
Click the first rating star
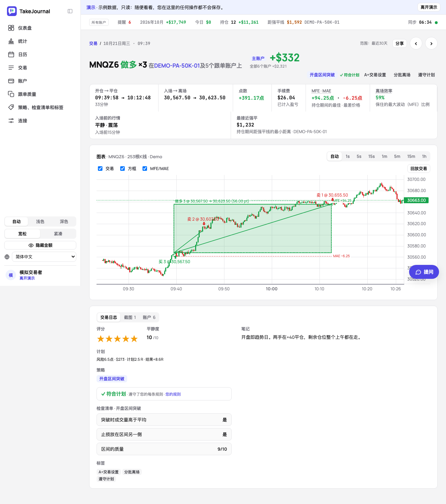(101, 339)
